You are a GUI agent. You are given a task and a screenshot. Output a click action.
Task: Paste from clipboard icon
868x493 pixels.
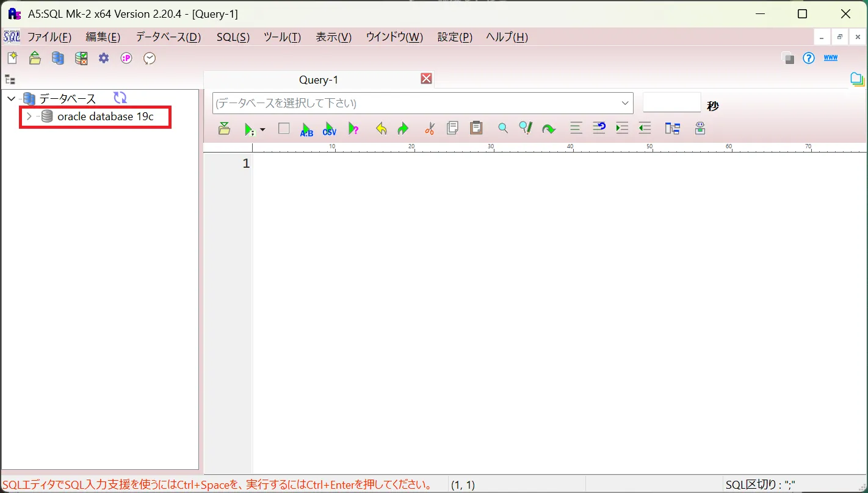pos(476,128)
